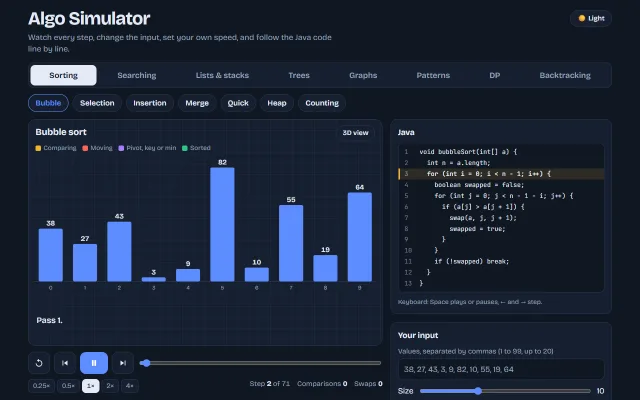Open the Lists & stacks tab
Viewport: 640px width, 400px height.
[x=222, y=75]
